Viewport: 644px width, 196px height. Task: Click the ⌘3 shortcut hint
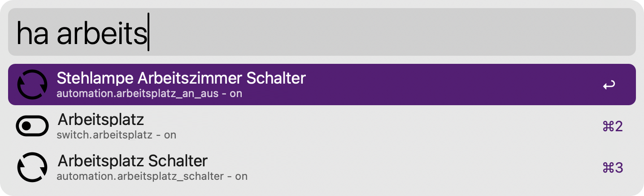[613, 168]
